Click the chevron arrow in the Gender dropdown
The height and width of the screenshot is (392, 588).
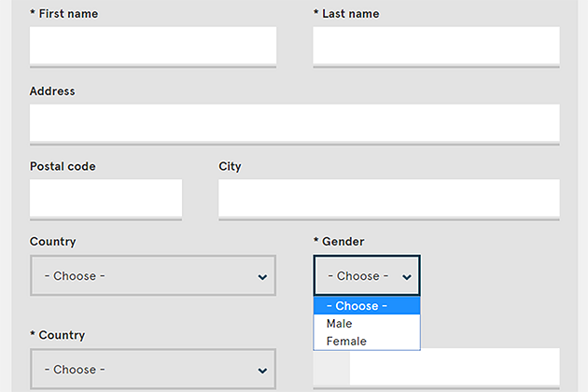point(407,277)
